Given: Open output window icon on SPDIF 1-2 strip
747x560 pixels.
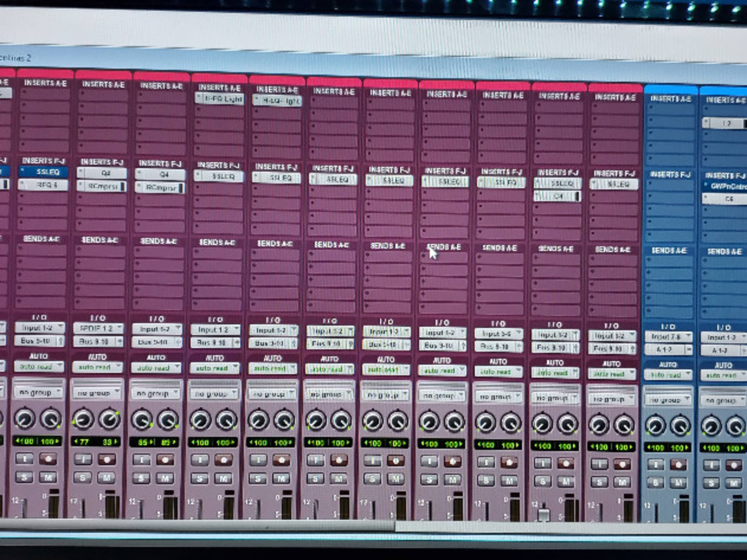Looking at the screenshot, I should pyautogui.click(x=120, y=341).
